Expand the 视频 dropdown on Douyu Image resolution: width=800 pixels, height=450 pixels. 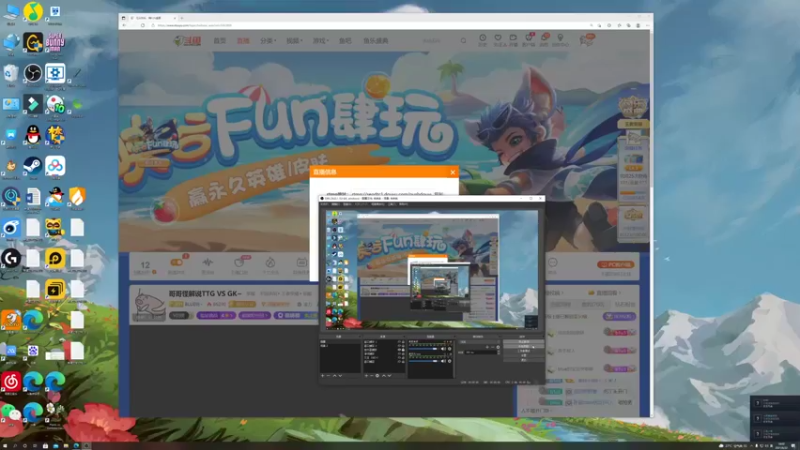(x=293, y=40)
